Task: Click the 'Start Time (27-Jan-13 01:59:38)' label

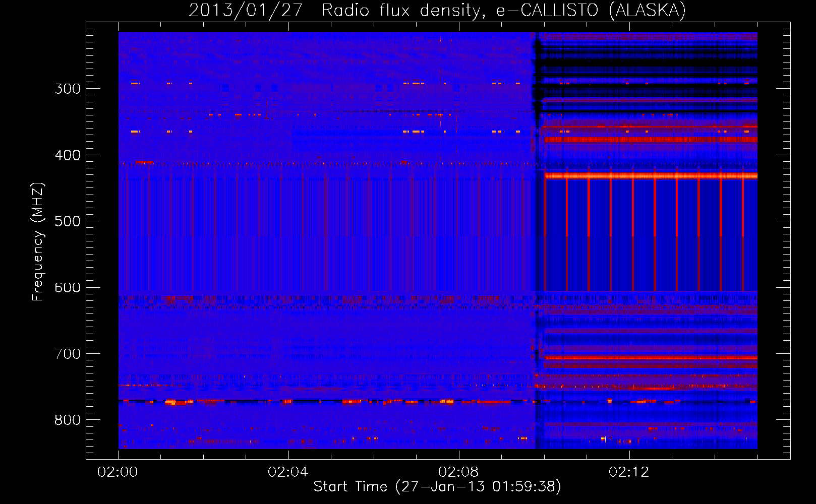Action: click(437, 487)
